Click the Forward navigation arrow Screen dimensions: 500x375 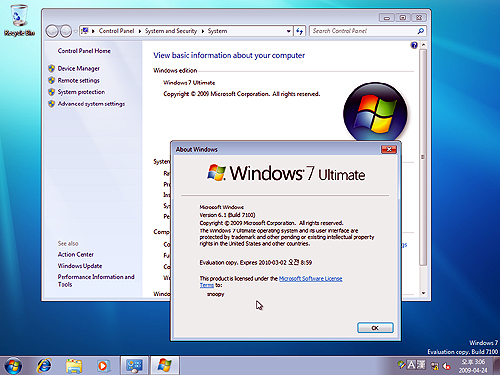(66, 31)
